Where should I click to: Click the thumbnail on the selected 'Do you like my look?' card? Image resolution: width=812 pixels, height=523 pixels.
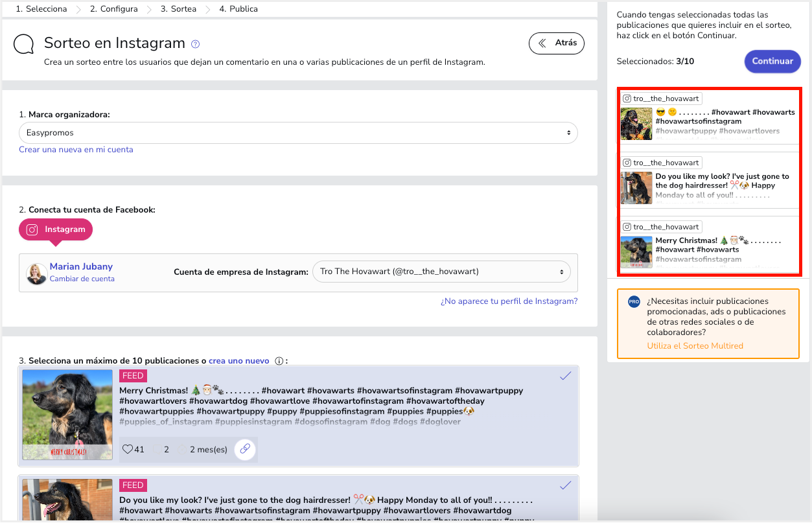pos(636,188)
